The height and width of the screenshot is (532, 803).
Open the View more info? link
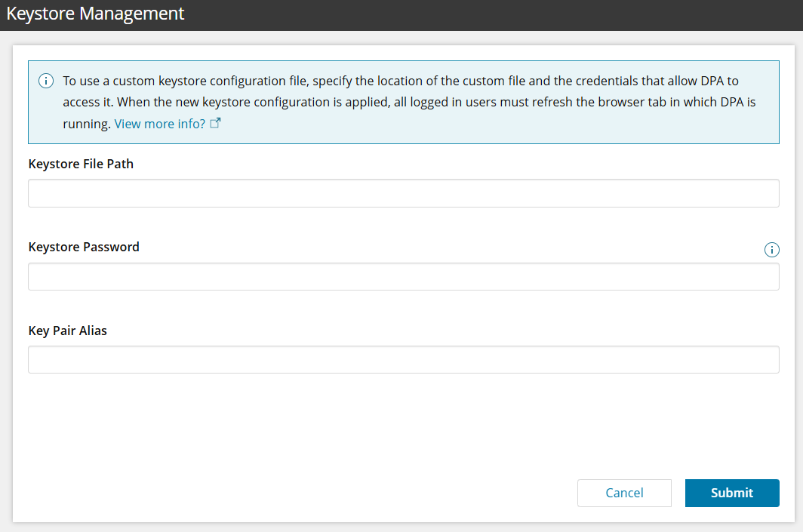[x=160, y=124]
